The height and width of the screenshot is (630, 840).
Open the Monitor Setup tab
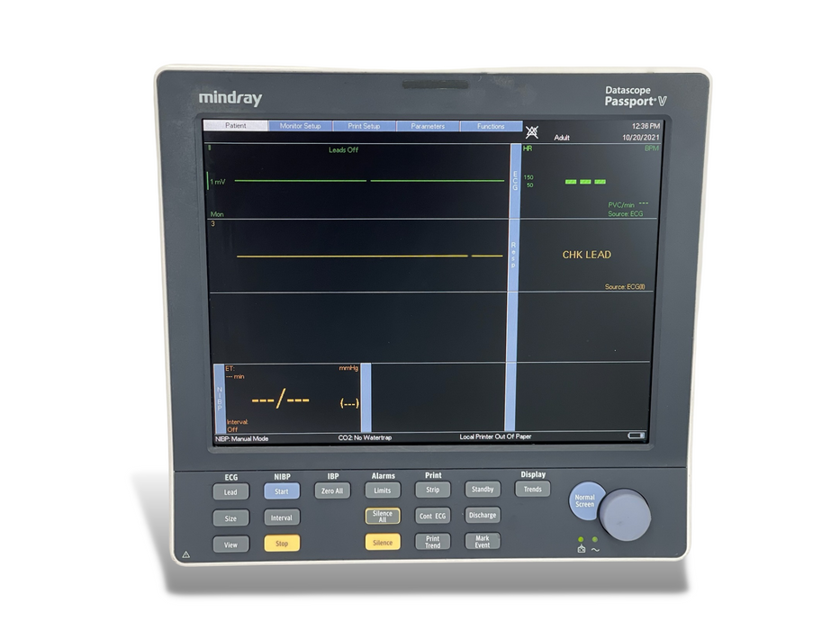pyautogui.click(x=300, y=126)
